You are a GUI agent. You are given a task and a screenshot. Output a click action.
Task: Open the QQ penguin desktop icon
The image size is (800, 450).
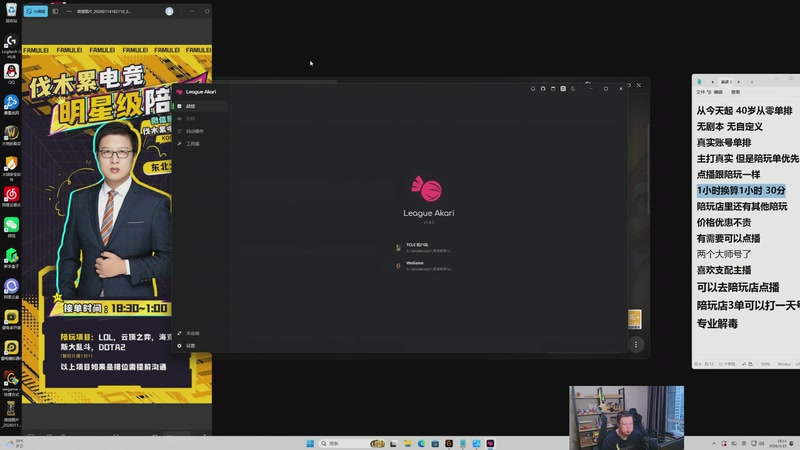pyautogui.click(x=11, y=73)
